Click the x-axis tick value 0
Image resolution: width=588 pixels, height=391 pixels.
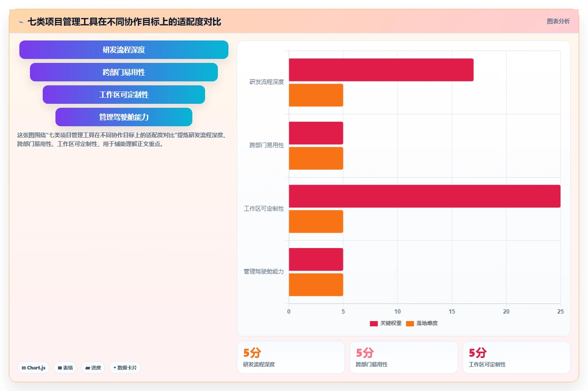[x=289, y=311]
